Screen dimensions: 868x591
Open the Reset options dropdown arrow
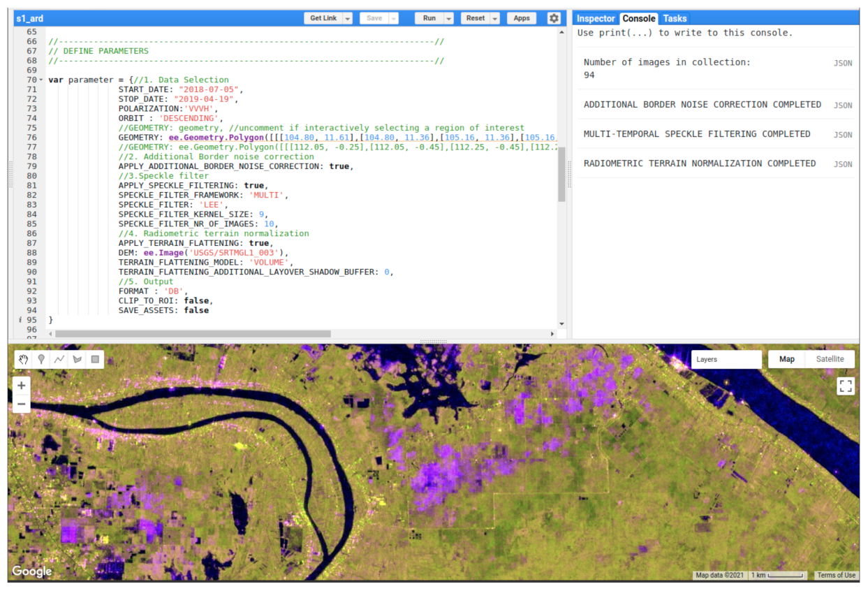coord(494,18)
